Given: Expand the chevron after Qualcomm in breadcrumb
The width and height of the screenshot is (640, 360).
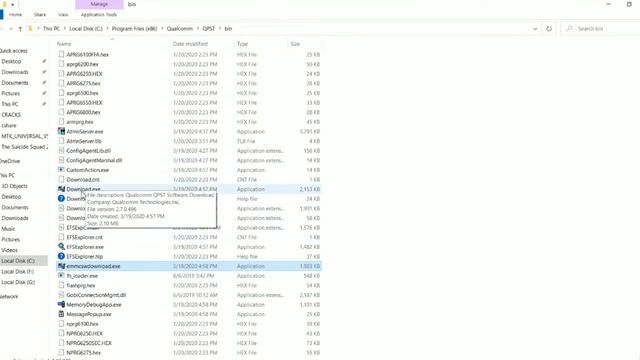Looking at the screenshot, I should click(x=198, y=29).
